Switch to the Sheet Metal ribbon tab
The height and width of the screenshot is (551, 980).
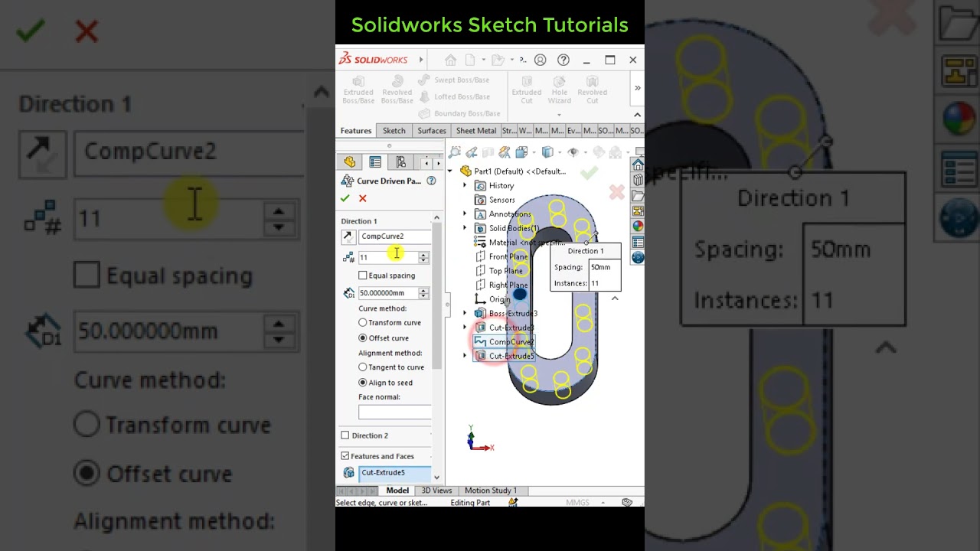point(476,131)
